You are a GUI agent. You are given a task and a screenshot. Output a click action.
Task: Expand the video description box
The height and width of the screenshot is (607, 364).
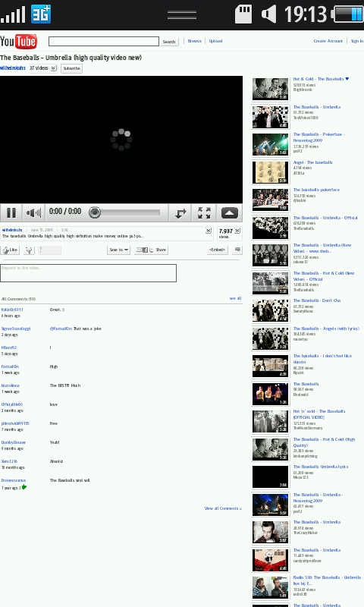click(209, 231)
